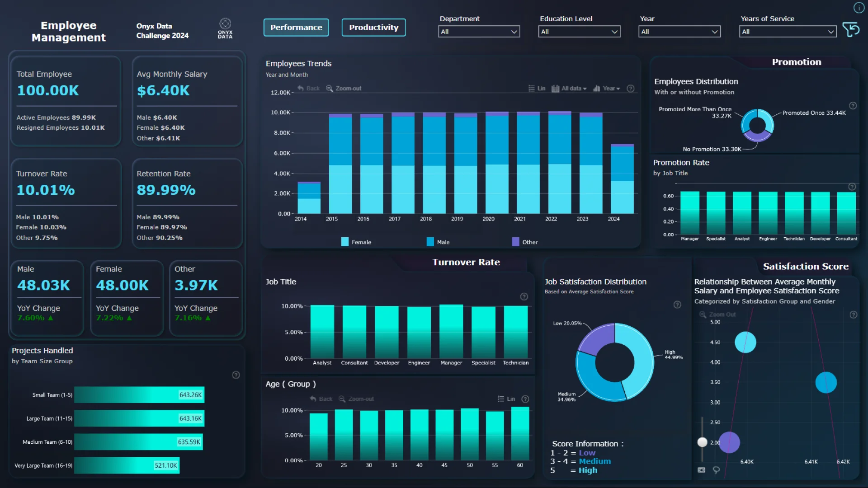Switch to the Productivity tab

click(x=373, y=28)
